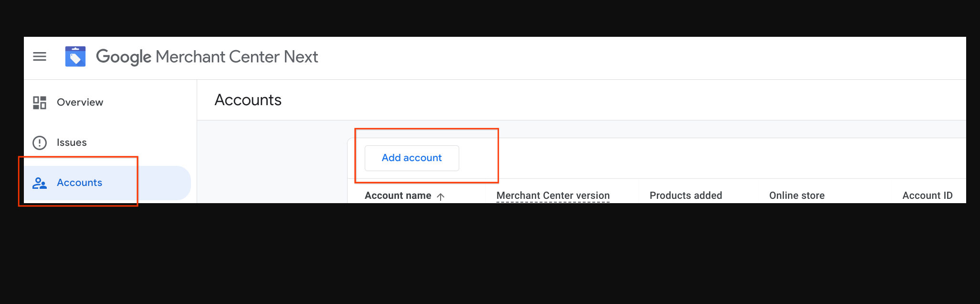Image resolution: width=980 pixels, height=304 pixels.
Task: Click the sort arrow beside Account name
Action: tap(441, 196)
